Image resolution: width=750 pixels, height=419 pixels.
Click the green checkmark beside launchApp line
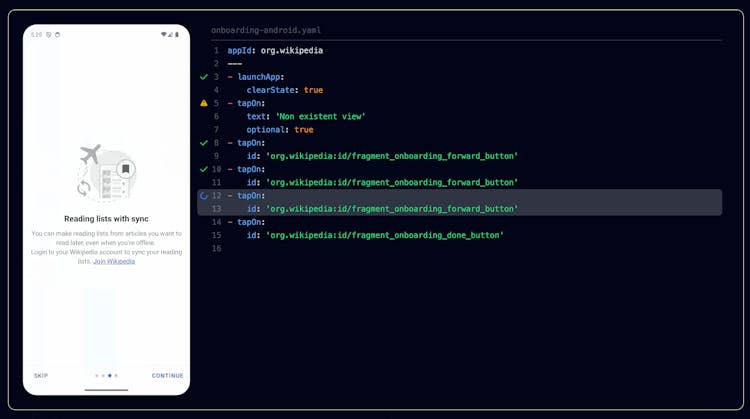pos(204,77)
